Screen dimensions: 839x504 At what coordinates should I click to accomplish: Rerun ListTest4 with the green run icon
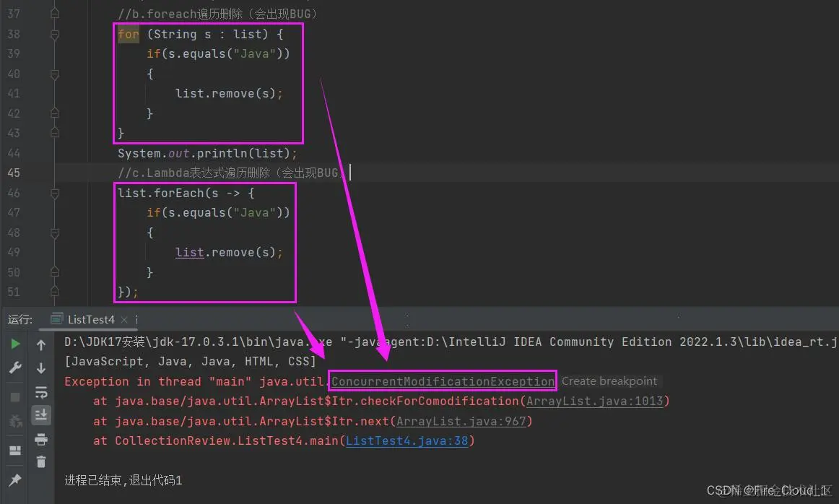(14, 344)
